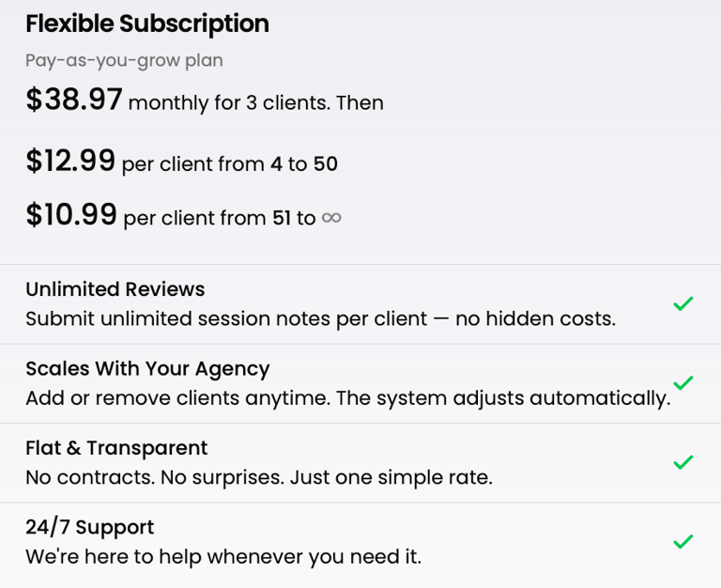Viewport: 721px width, 588px height.
Task: Click the No contracts, no surprises text
Action: click(259, 477)
